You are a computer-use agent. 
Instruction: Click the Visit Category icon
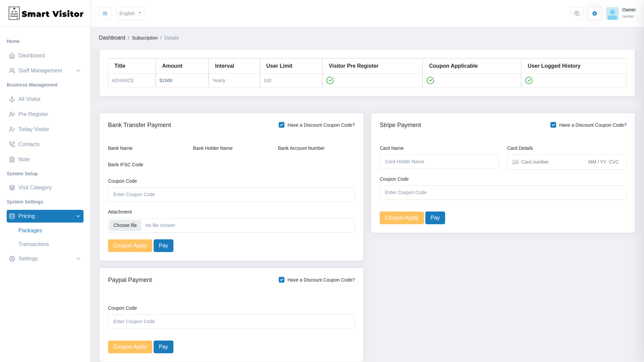[12, 187]
